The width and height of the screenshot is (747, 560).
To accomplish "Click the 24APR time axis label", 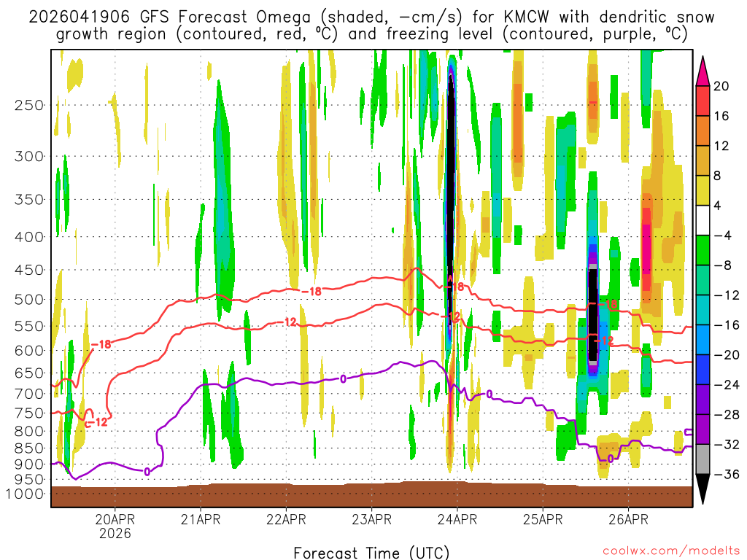I will (457, 519).
